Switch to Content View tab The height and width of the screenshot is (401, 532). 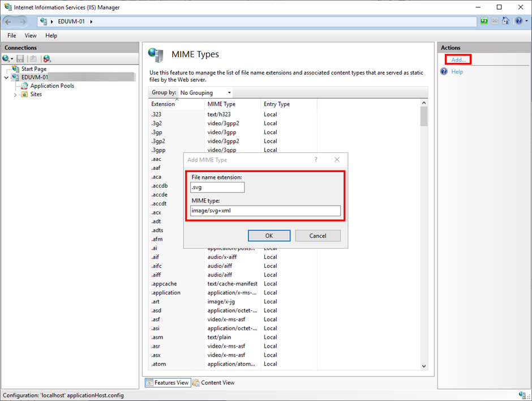(x=214, y=383)
